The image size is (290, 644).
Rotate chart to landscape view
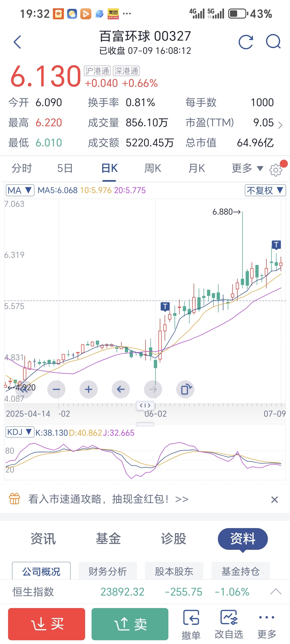185,389
